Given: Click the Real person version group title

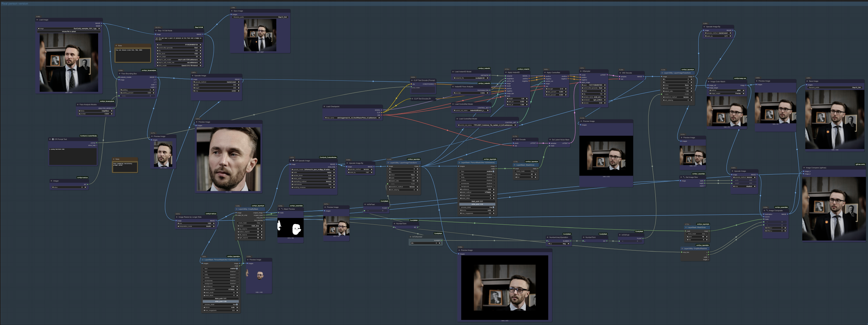Looking at the screenshot, I should [x=15, y=4].
